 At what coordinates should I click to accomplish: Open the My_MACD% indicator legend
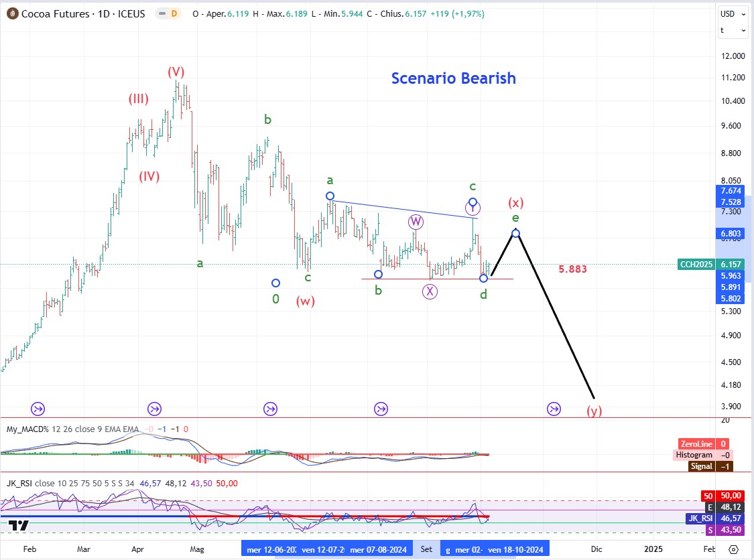coord(72,429)
